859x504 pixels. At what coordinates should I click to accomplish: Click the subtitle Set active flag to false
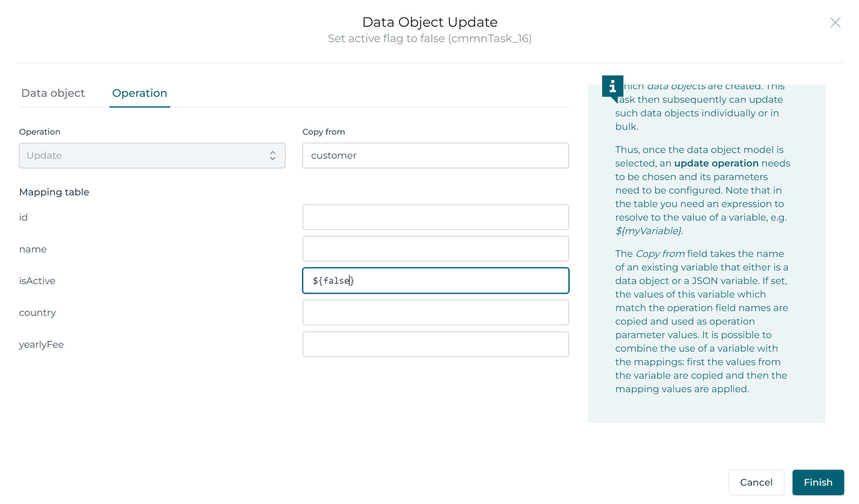tap(429, 38)
